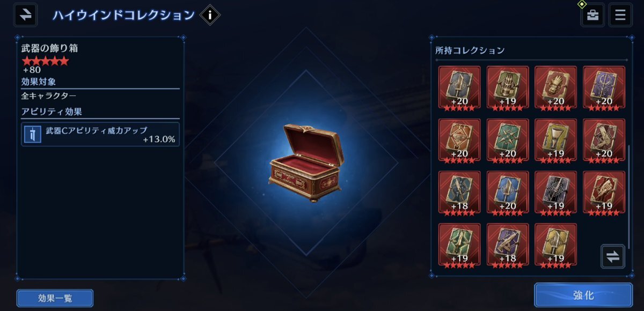Open the briefcase inventory icon
This screenshot has width=644, height=311.
[592, 15]
